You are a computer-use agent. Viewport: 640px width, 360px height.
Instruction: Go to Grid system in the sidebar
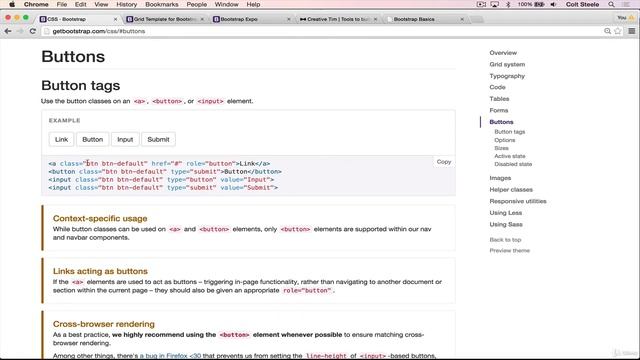pos(507,64)
